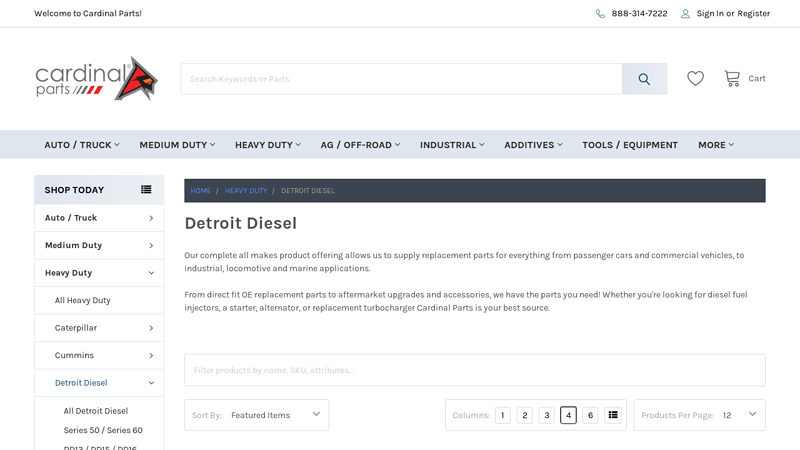Collapse Heavy Duty sidebar section
Screen dimensions: 800x450
point(151,273)
